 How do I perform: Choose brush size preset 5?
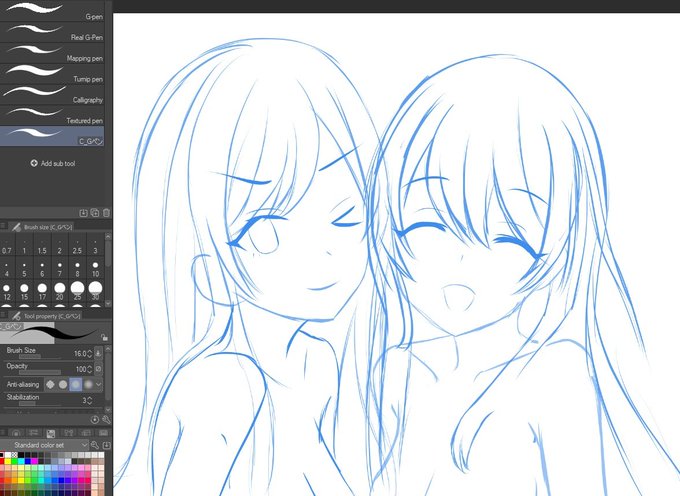coord(24,269)
